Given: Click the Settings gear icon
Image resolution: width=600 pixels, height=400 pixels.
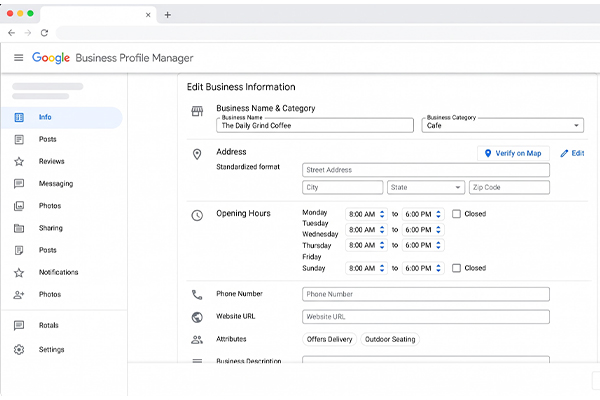Looking at the screenshot, I should 19,349.
